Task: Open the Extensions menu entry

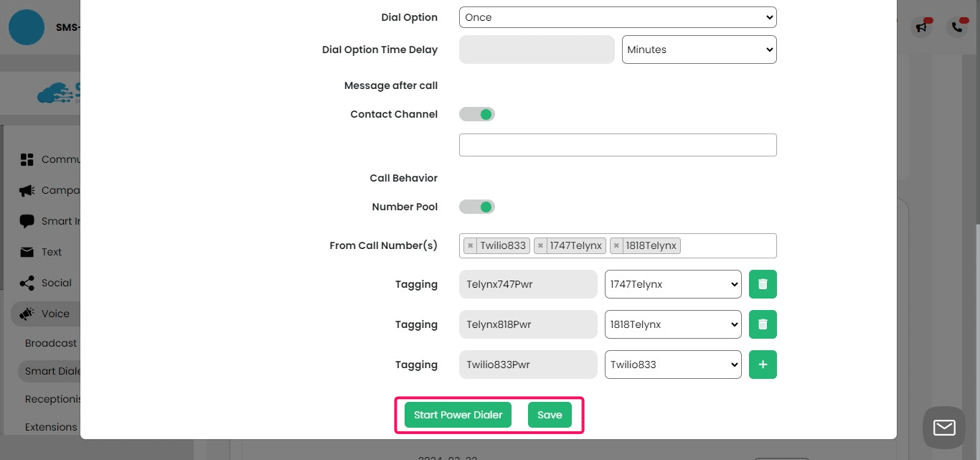Action: pyautogui.click(x=51, y=427)
